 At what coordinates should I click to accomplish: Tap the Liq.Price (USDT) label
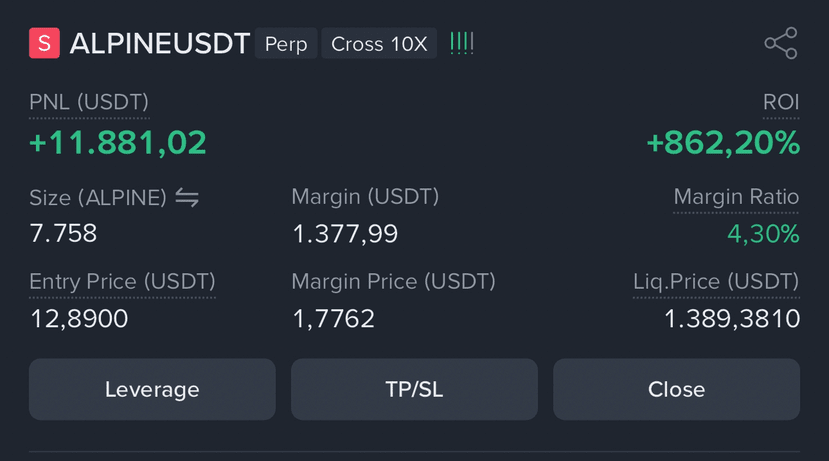[x=716, y=282]
